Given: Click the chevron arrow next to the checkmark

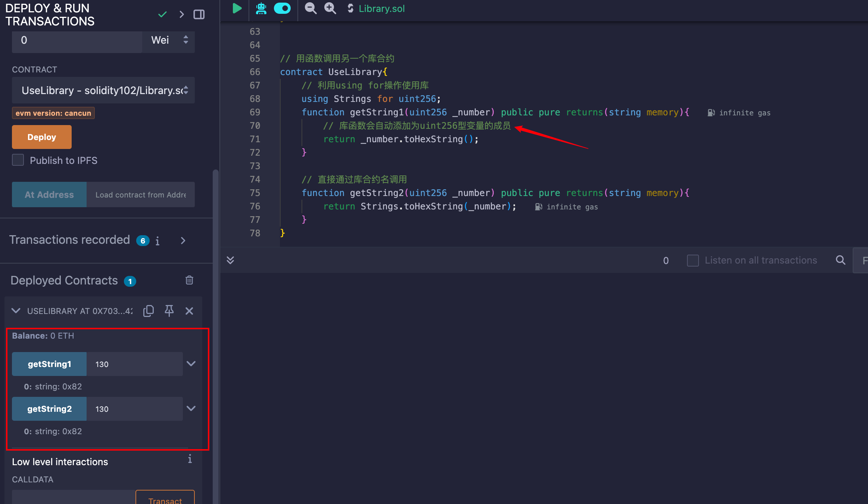Looking at the screenshot, I should pyautogui.click(x=182, y=15).
